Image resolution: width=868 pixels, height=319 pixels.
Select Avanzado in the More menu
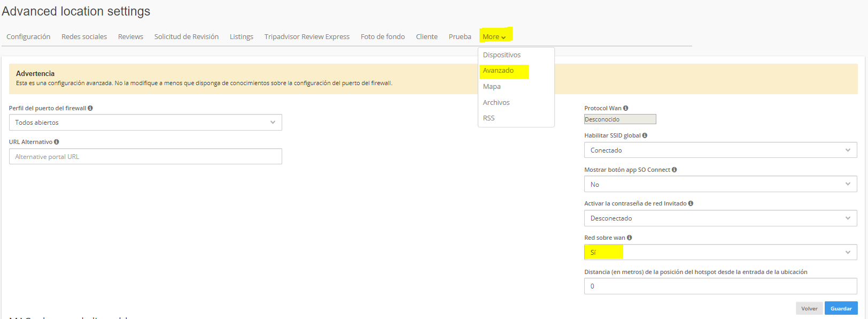point(498,71)
